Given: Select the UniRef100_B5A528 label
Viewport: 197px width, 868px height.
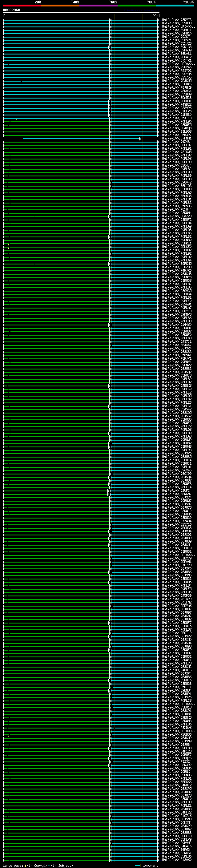Looking at the screenshot, I should click(176, 98).
